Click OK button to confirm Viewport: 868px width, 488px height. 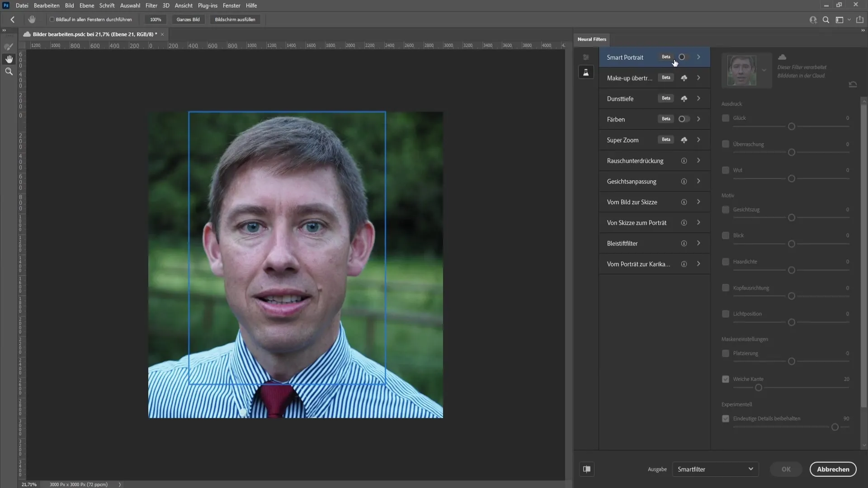point(786,469)
